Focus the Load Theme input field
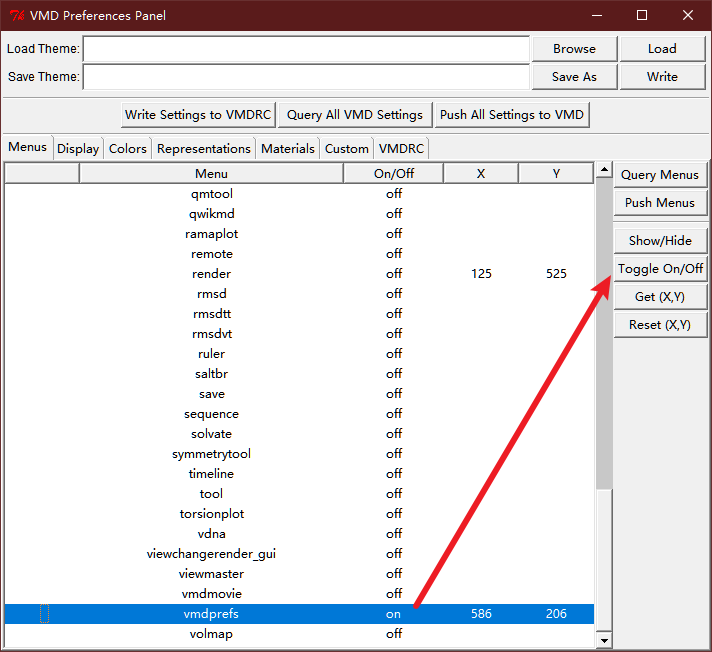Screen dimensions: 712x652 306,49
